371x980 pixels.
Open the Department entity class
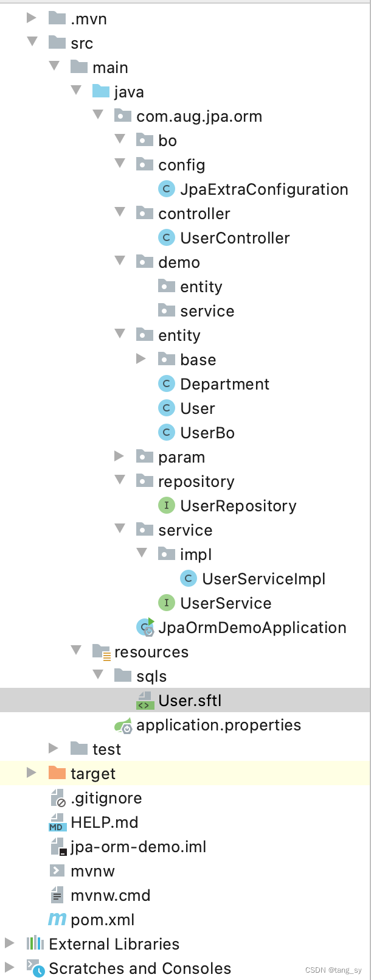coord(224,384)
